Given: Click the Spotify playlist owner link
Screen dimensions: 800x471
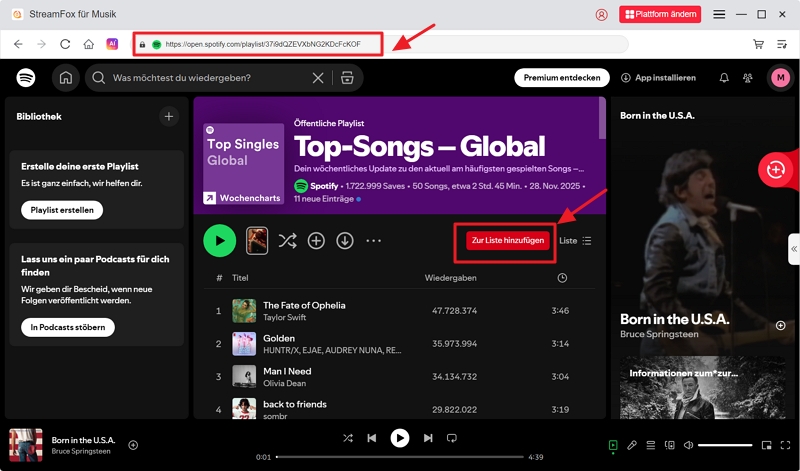Looking at the screenshot, I should (324, 186).
